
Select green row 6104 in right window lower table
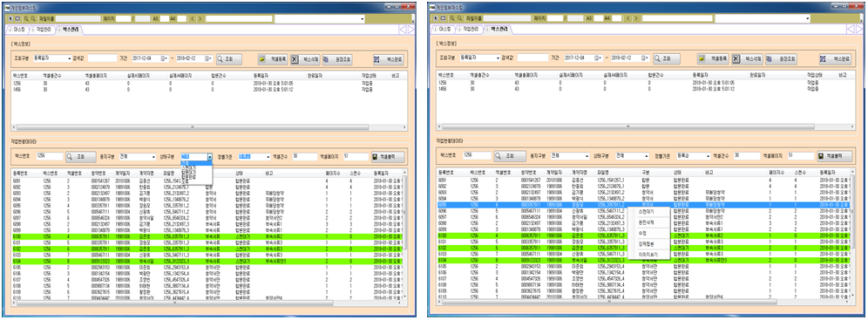tap(643, 260)
